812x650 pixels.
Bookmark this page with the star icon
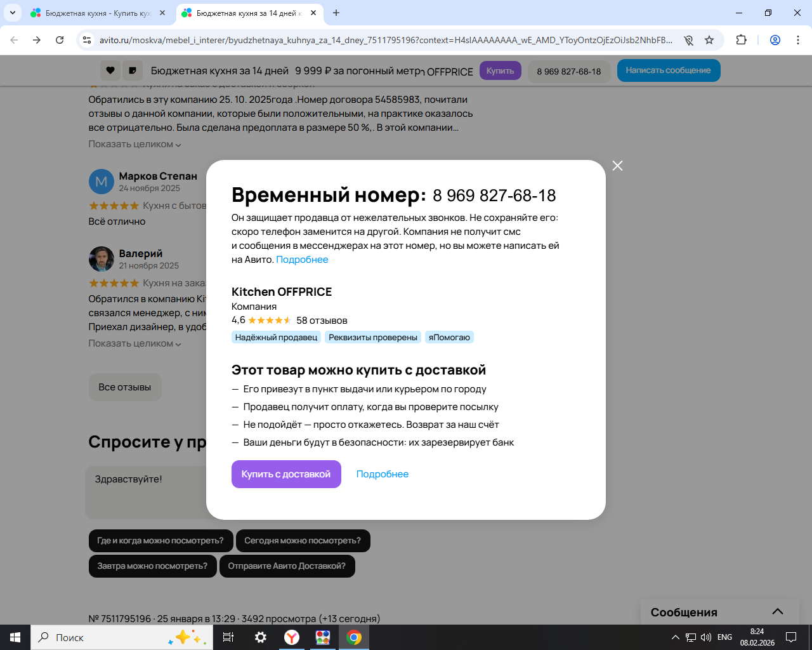[709, 40]
